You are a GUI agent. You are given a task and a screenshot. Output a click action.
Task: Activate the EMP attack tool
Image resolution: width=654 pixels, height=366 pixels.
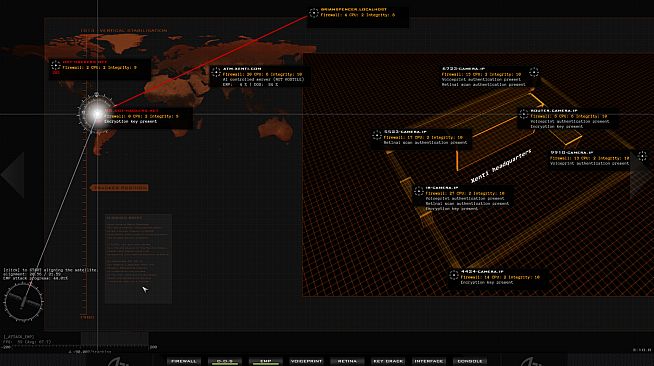[265, 361]
